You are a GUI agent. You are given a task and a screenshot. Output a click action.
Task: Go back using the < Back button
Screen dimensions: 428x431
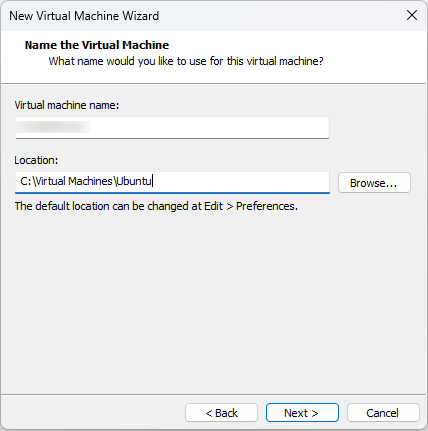click(221, 413)
